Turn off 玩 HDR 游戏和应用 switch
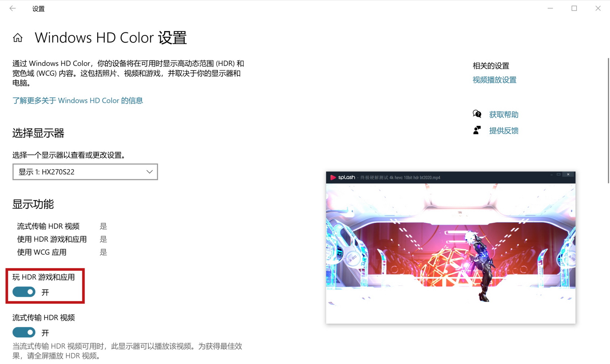The height and width of the screenshot is (364, 610). point(24,292)
